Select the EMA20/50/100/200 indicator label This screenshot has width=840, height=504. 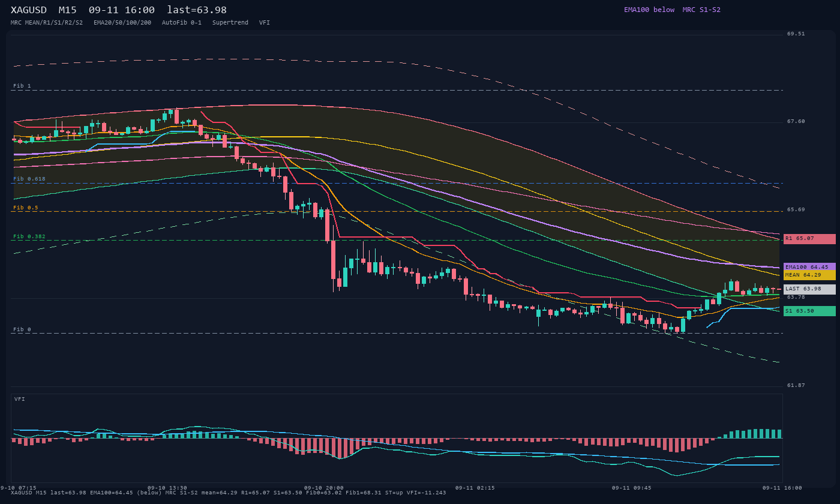point(122,23)
